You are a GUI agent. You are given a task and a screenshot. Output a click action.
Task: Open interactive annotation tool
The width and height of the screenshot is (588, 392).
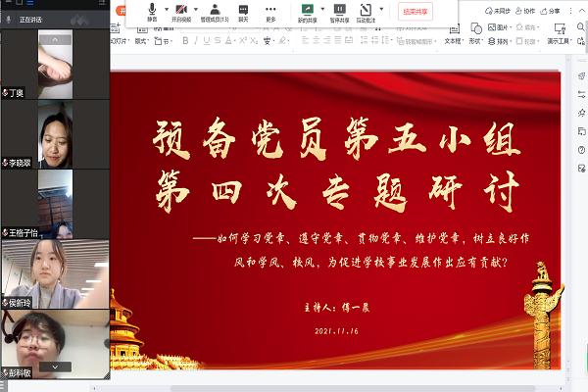pyautogui.click(x=364, y=12)
